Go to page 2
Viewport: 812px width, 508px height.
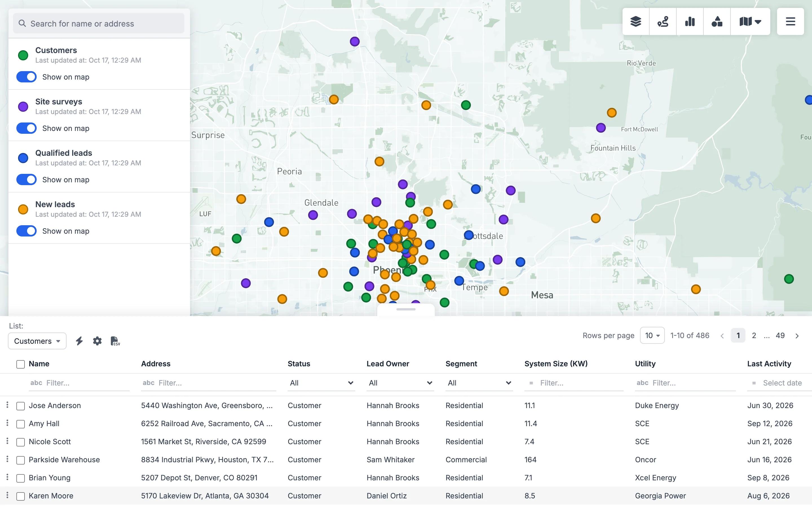click(x=754, y=335)
